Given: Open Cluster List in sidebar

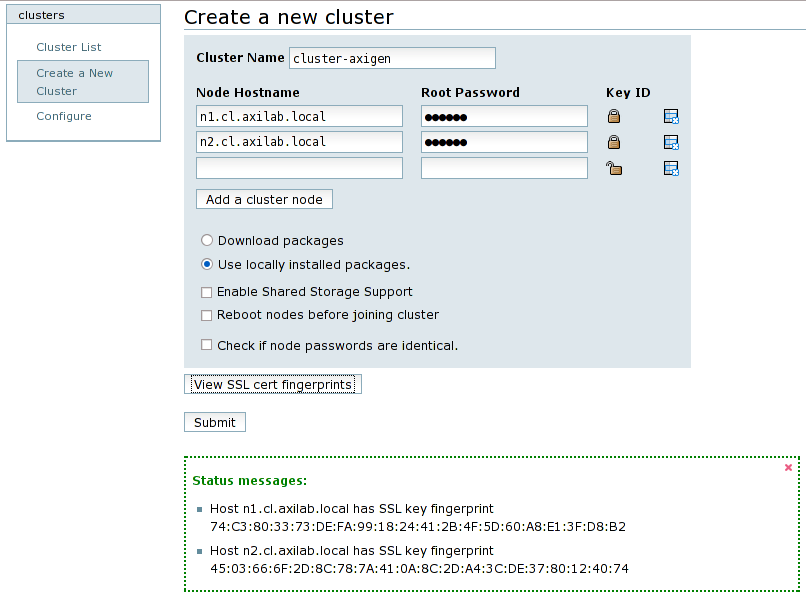Looking at the screenshot, I should coord(69,47).
